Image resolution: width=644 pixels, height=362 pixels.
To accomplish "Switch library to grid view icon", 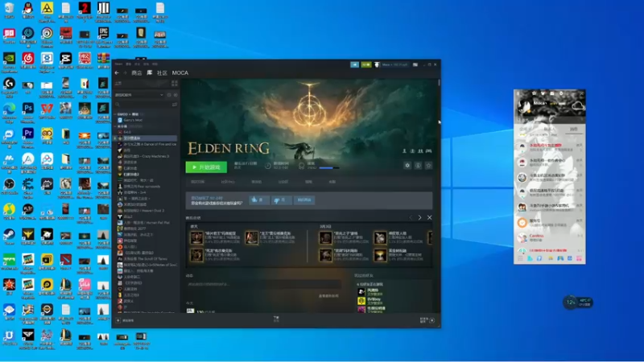I will click(175, 84).
